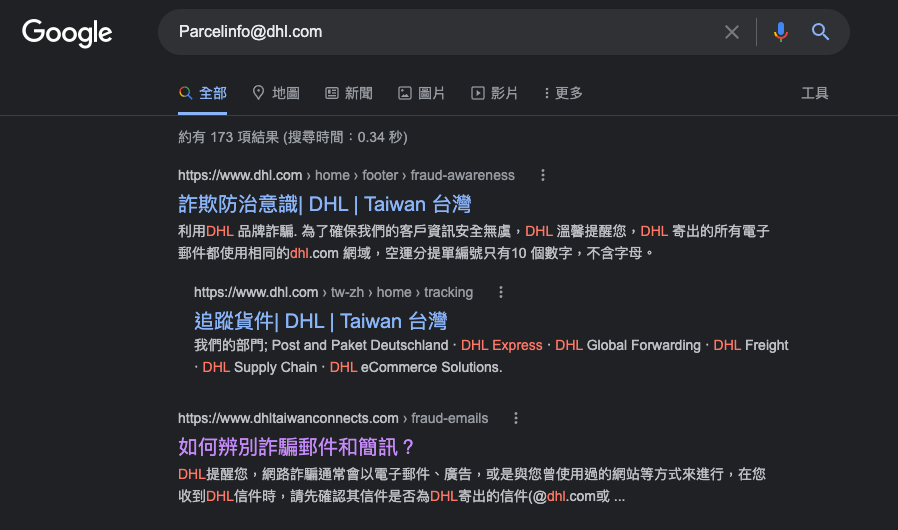
Task: Open the 更多 menu
Action: (563, 93)
